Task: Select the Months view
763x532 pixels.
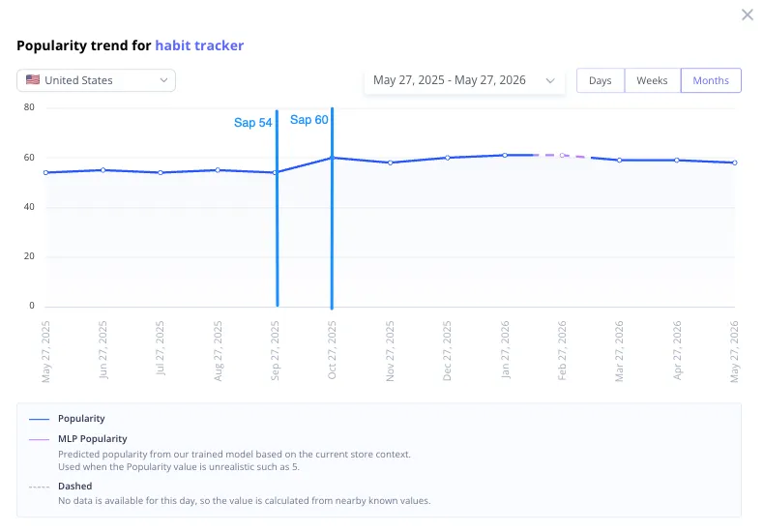Action: [711, 80]
